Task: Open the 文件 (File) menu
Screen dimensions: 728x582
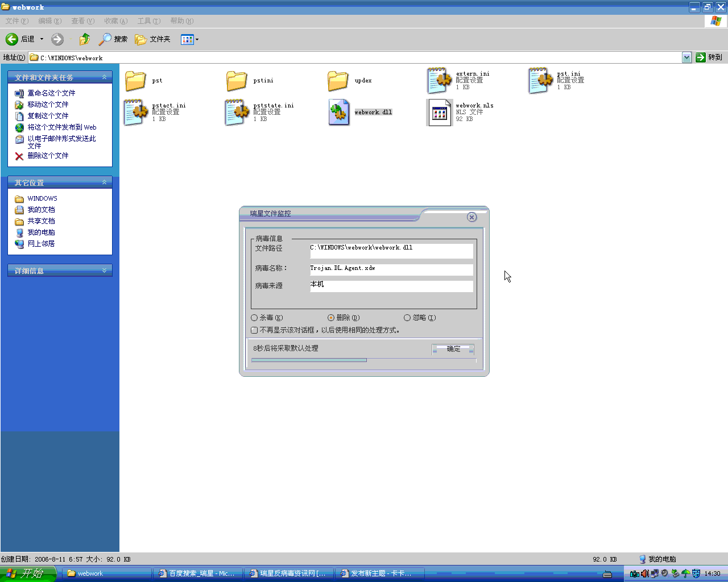Action: tap(16, 21)
